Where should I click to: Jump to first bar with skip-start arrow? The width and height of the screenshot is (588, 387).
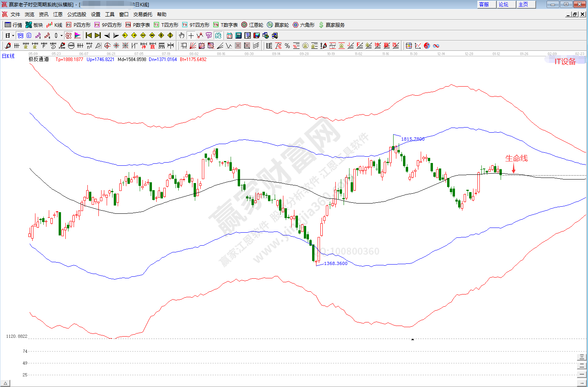pyautogui.click(x=89, y=35)
